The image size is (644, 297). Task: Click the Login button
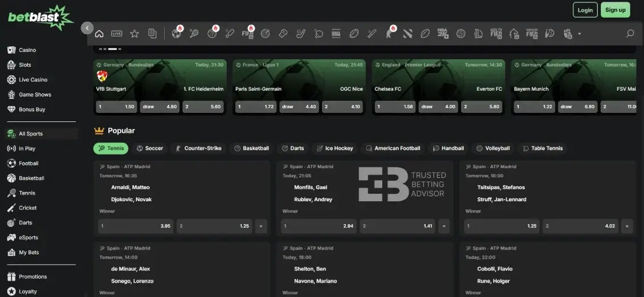coord(585,10)
